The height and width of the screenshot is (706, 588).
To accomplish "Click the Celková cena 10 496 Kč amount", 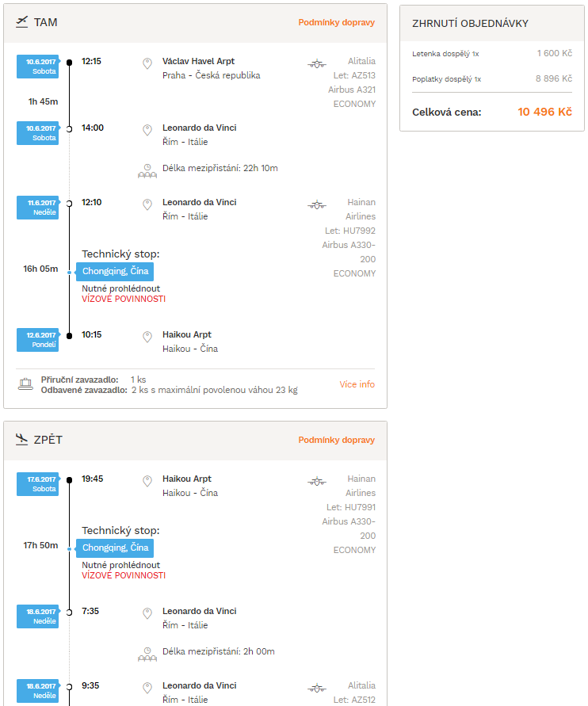I will [x=544, y=112].
